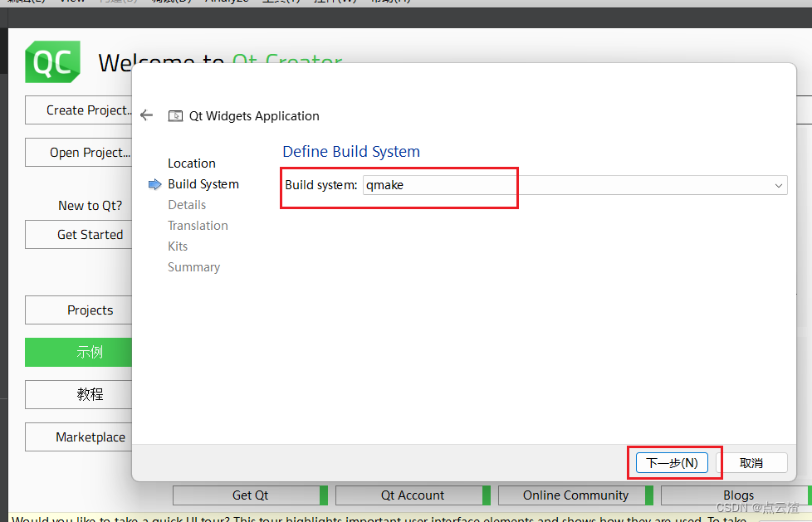The image size is (812, 522).
Task: Click the Kits wizard step
Action: 178,246
